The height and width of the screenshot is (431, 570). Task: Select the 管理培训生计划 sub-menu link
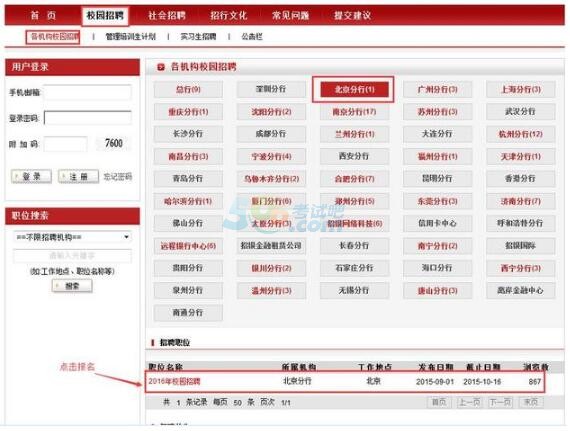click(131, 37)
